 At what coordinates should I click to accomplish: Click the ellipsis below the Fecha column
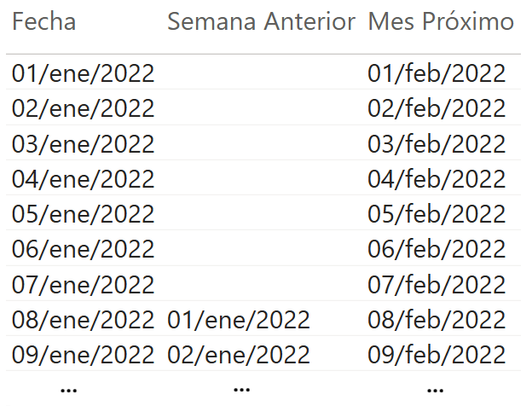(x=70, y=389)
